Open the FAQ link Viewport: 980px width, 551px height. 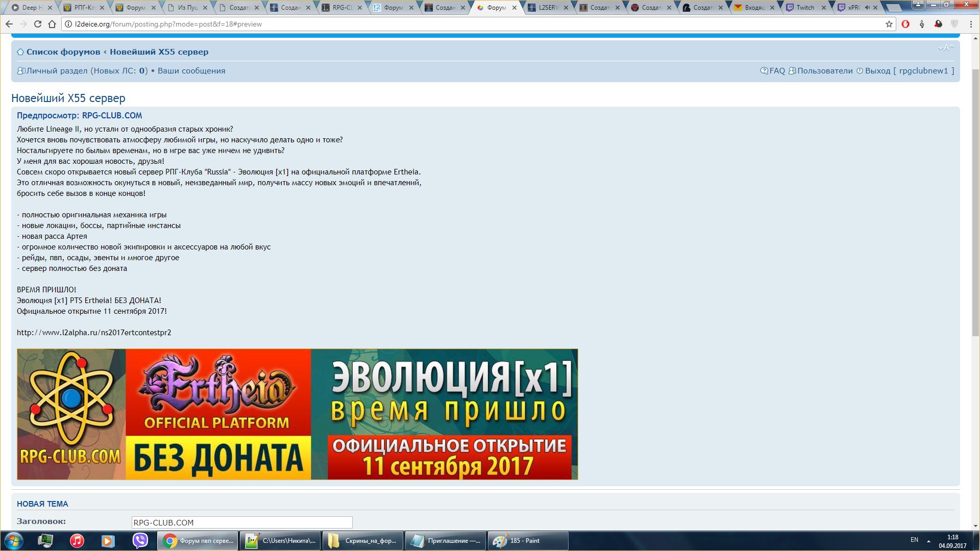point(773,71)
